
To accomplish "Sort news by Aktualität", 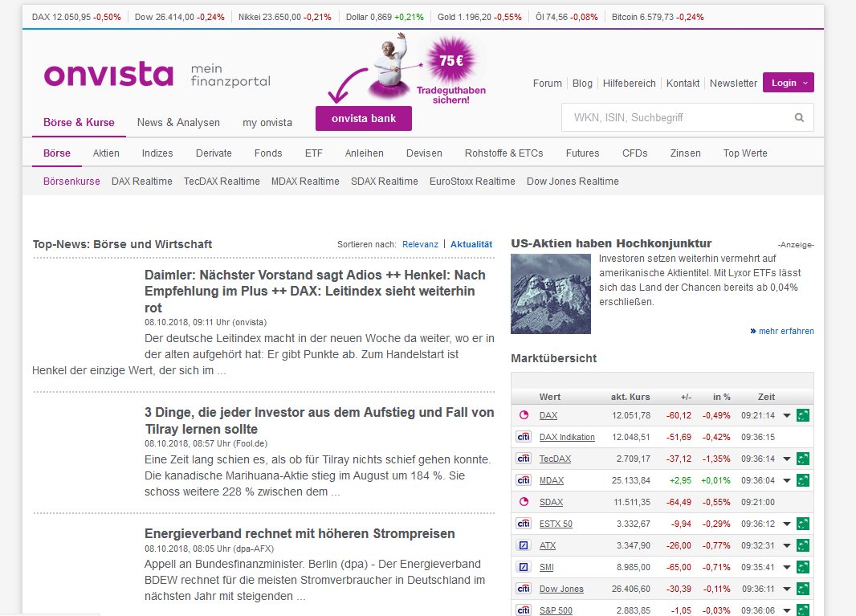I will [x=471, y=244].
